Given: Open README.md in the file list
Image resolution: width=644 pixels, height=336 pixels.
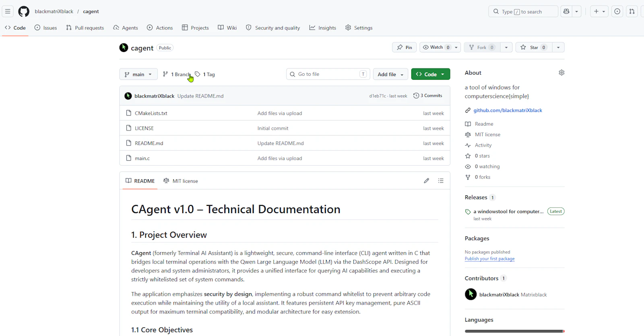Looking at the screenshot, I should point(149,143).
